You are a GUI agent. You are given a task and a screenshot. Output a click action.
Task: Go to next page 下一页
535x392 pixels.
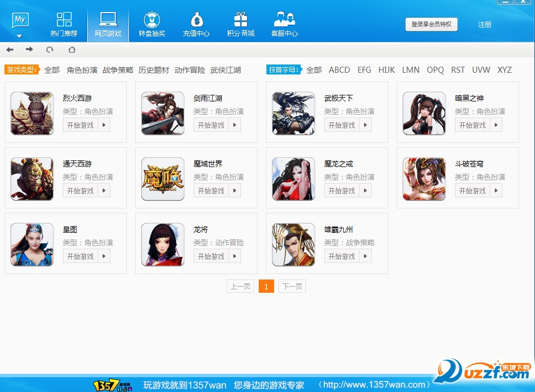pyautogui.click(x=292, y=286)
